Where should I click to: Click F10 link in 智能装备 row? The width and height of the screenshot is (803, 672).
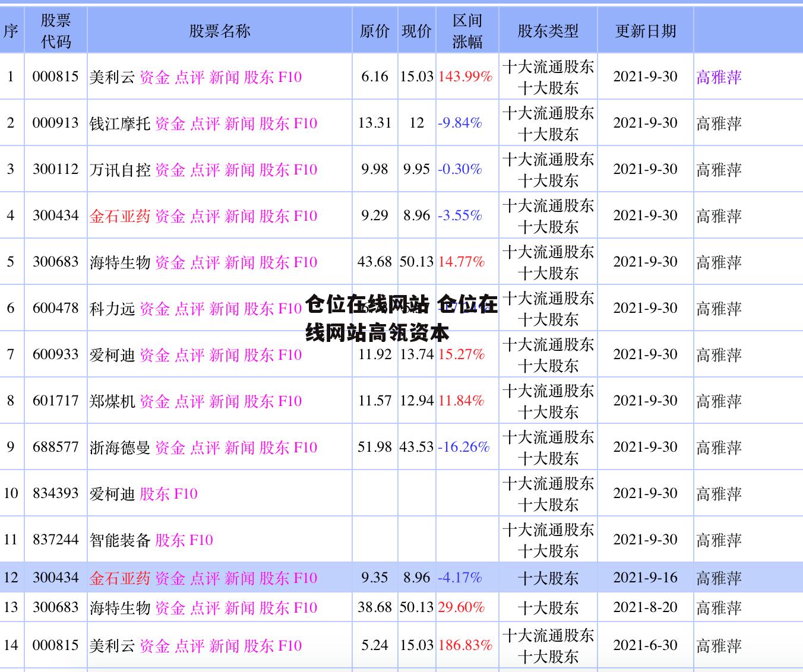[201, 540]
